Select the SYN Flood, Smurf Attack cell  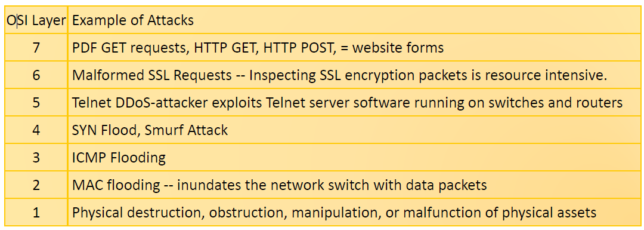pyautogui.click(x=353, y=130)
